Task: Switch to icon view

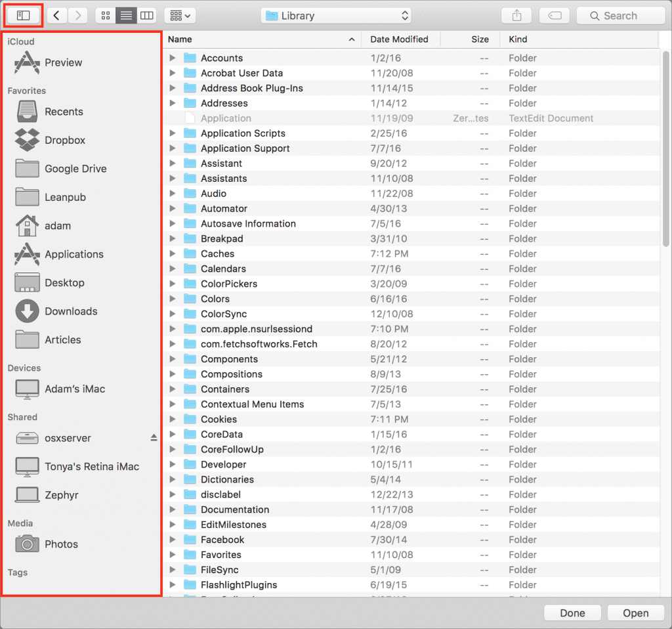Action: coord(106,15)
